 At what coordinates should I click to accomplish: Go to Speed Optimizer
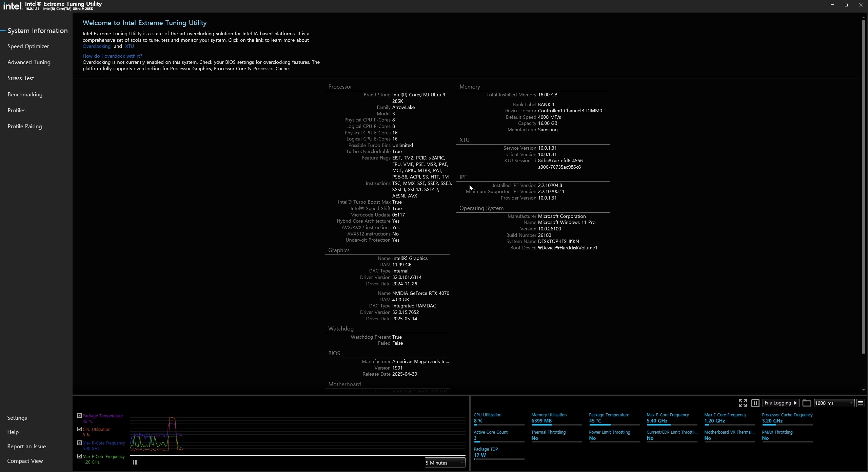[28, 46]
